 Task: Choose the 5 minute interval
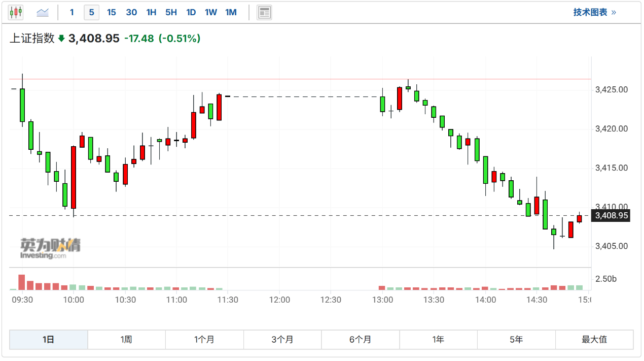tap(91, 12)
